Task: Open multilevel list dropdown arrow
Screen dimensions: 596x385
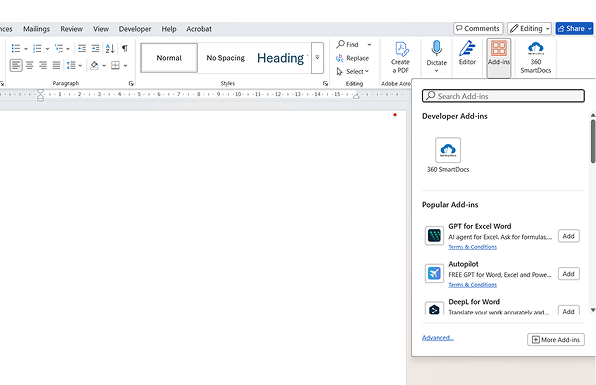Action: (x=68, y=49)
